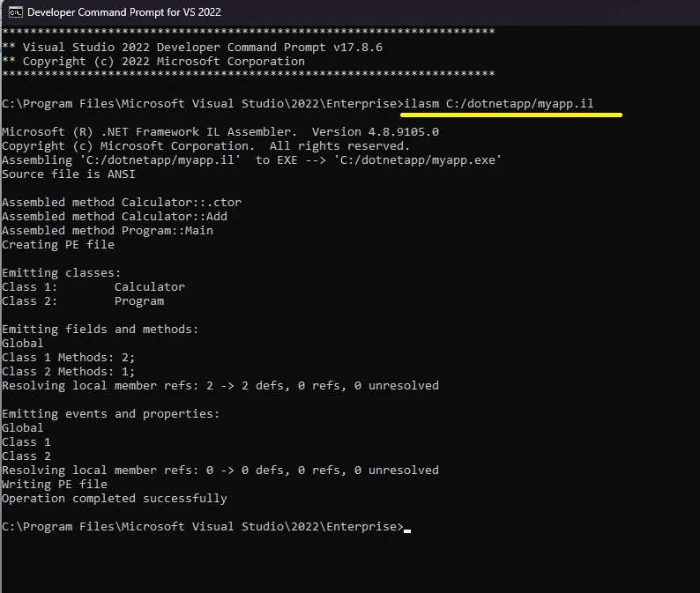
Task: Click the 'ilasm C:/dotnetapp/myapp.il' command text
Action: coord(499,103)
